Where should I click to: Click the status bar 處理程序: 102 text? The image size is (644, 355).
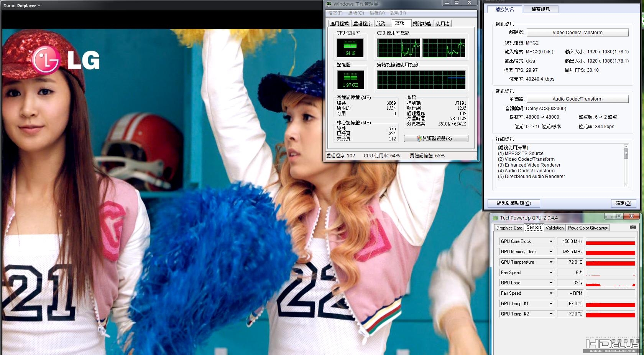[x=340, y=156]
